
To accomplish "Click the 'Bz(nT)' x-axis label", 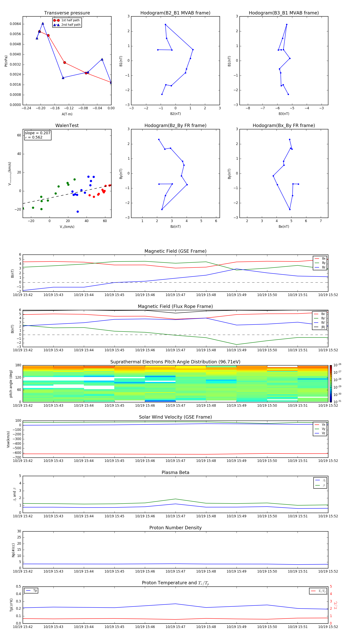I will coord(175,227).
